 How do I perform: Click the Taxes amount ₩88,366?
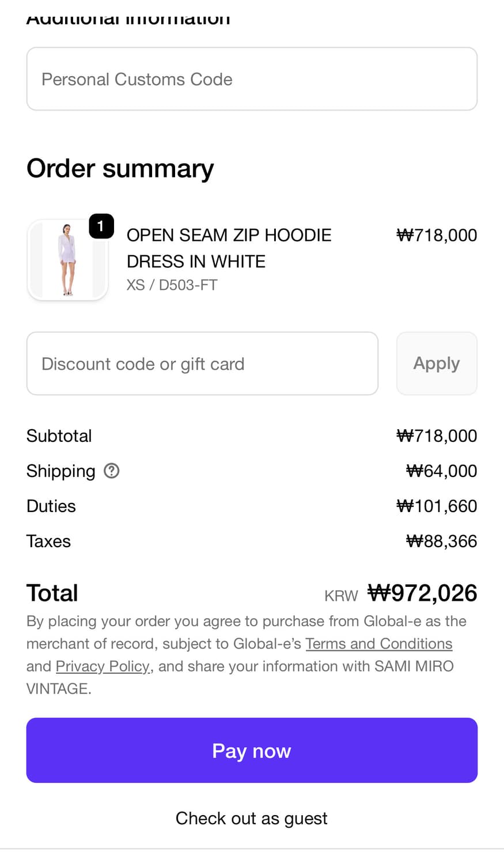[441, 541]
